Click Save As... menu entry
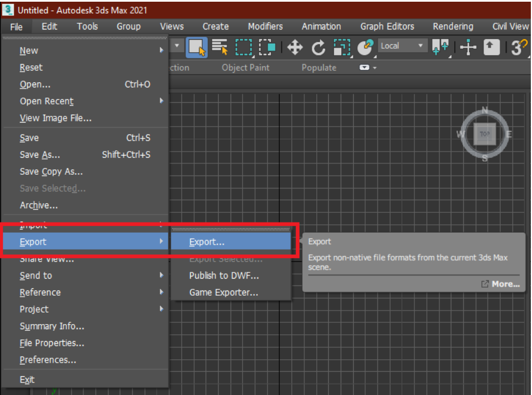The image size is (532, 395). pyautogui.click(x=86, y=154)
